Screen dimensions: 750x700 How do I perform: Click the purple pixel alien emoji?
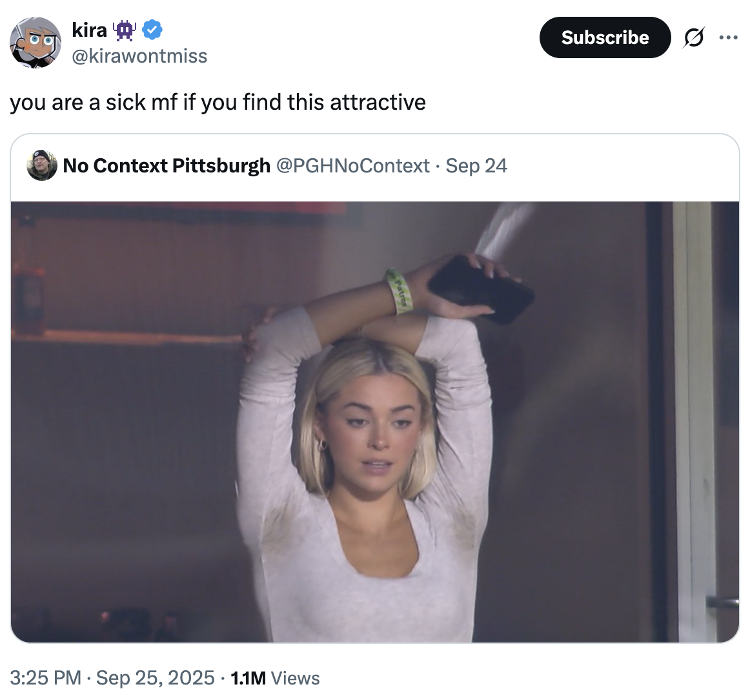124,30
